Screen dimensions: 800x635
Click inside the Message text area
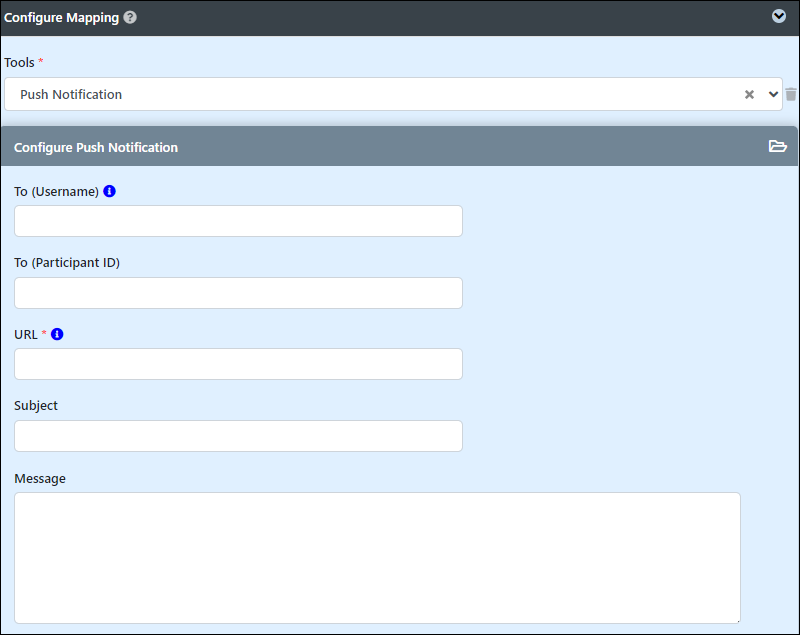[x=377, y=557]
